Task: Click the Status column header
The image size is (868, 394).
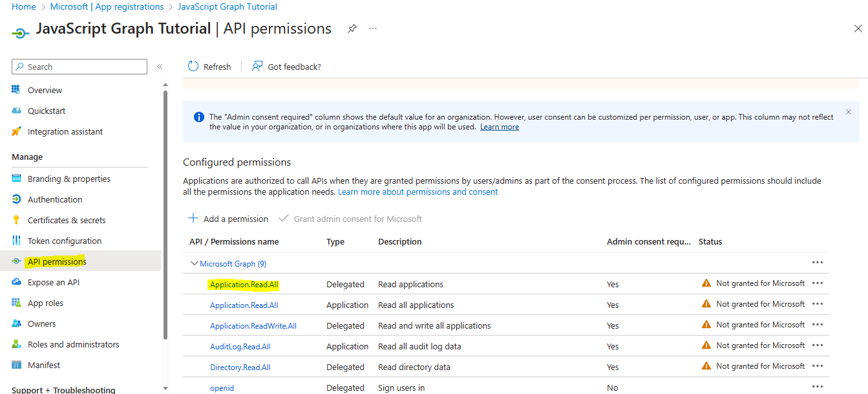Action: tap(710, 241)
